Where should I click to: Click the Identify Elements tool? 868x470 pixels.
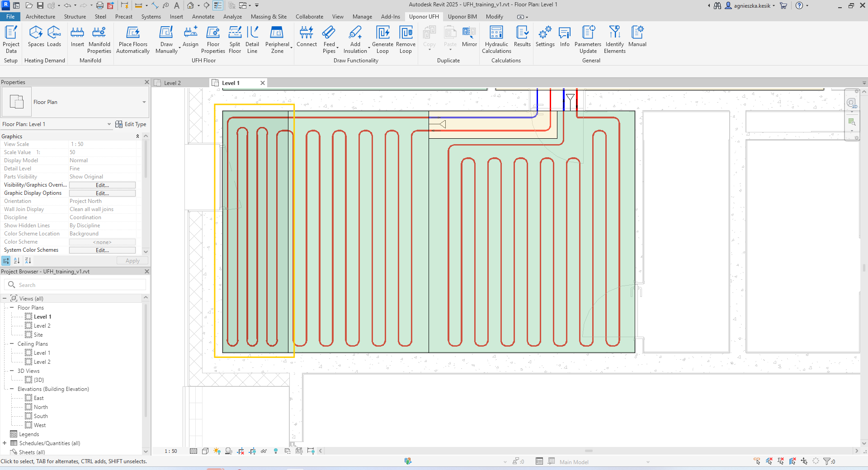click(x=614, y=39)
